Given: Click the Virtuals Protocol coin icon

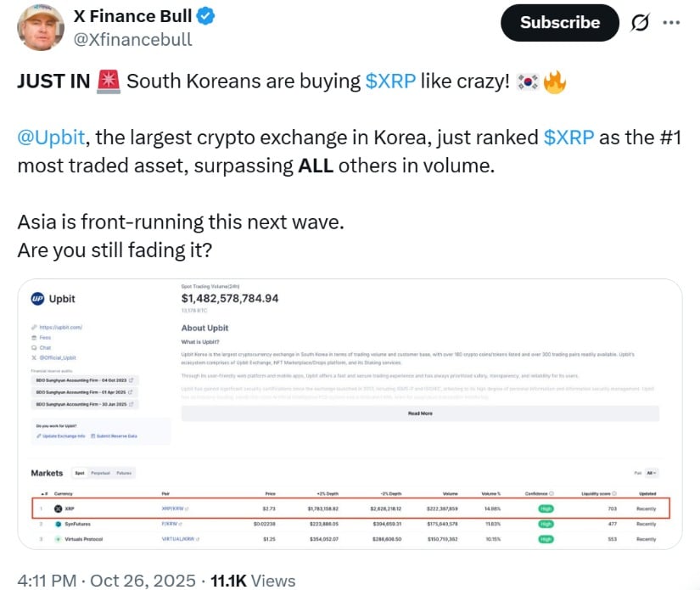Looking at the screenshot, I should [58, 539].
